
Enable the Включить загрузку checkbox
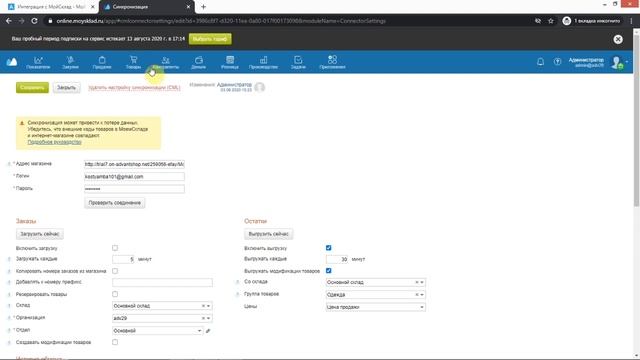click(x=115, y=248)
